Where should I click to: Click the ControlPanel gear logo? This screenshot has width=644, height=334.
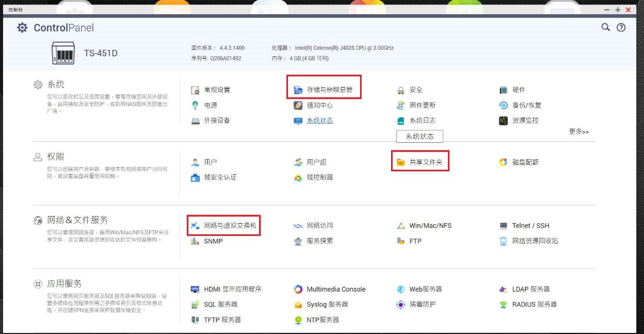click(22, 27)
